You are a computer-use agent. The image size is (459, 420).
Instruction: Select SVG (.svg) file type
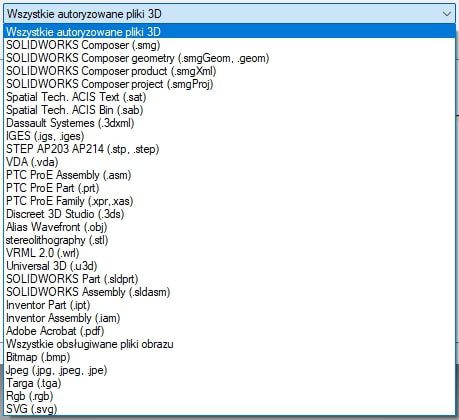tap(229, 409)
